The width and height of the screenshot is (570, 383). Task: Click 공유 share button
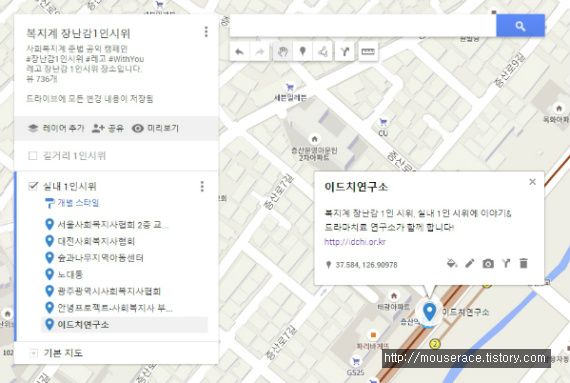108,128
